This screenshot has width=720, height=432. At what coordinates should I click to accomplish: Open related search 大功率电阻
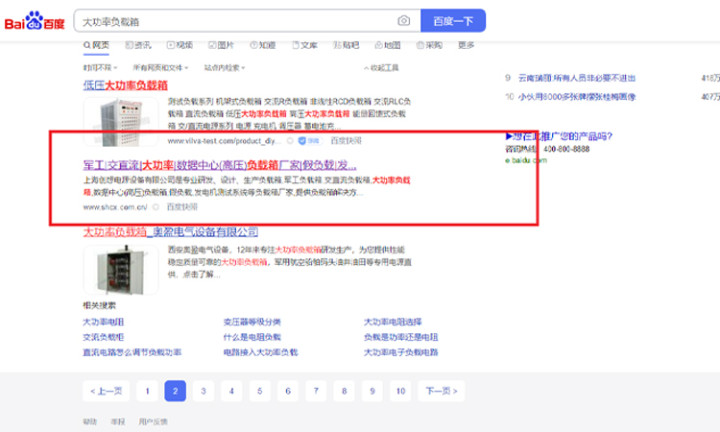pyautogui.click(x=103, y=322)
